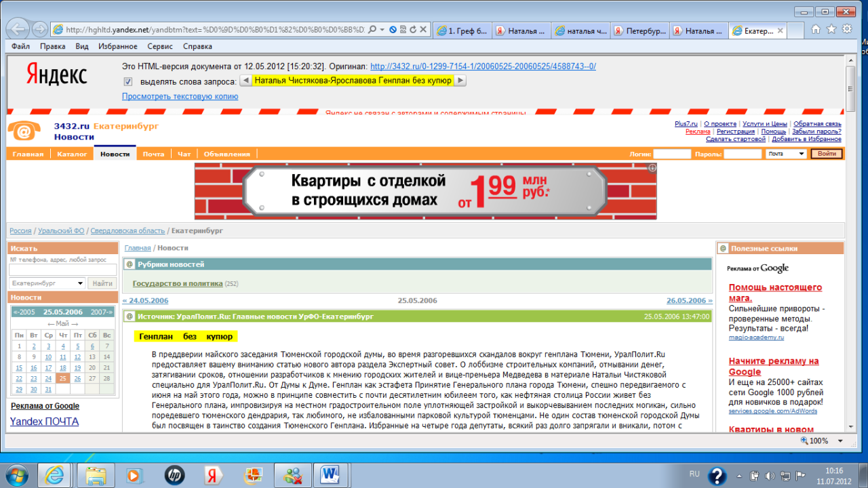Uncheck the 'выделять слова запроса' checkbox
Viewport: 868px width, 488px height.
[128, 81]
